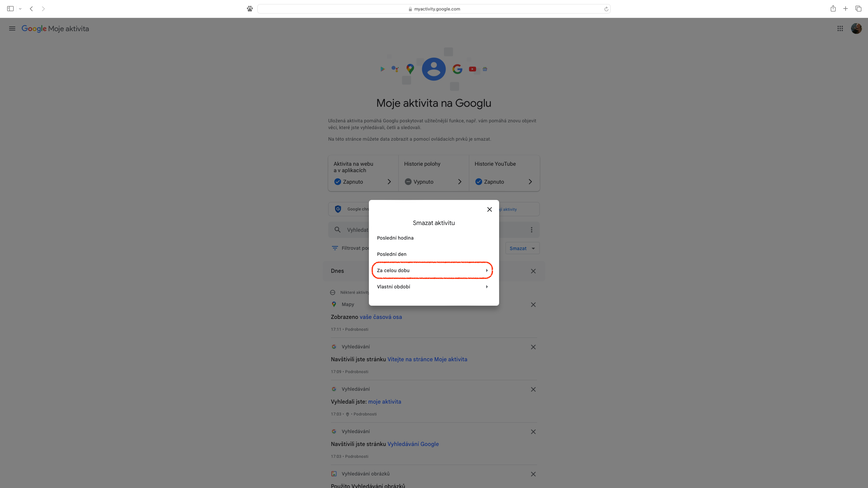Screen dimensions: 868x488
Task: Expand Za celou dobu option
Action: tap(432, 270)
